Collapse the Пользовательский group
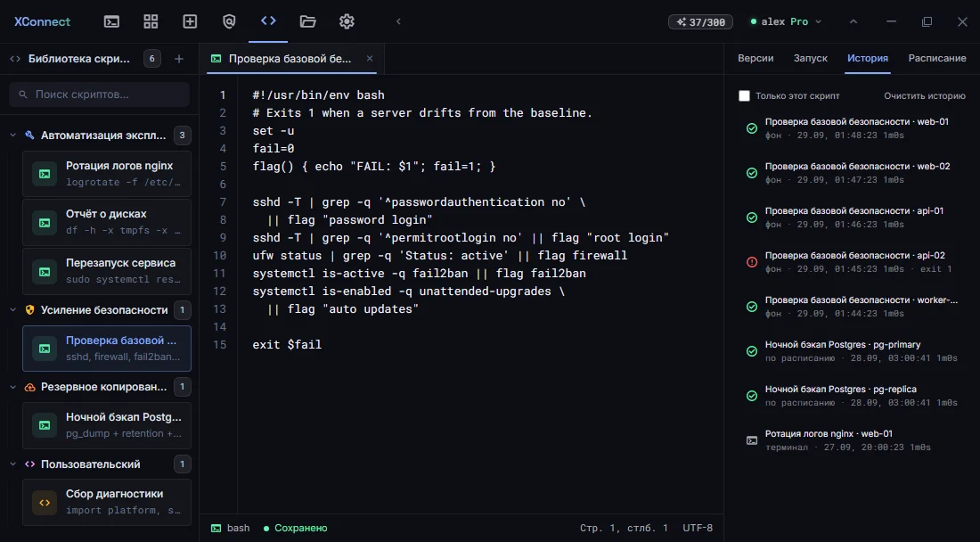Screen dimensions: 980x542 click(13, 464)
